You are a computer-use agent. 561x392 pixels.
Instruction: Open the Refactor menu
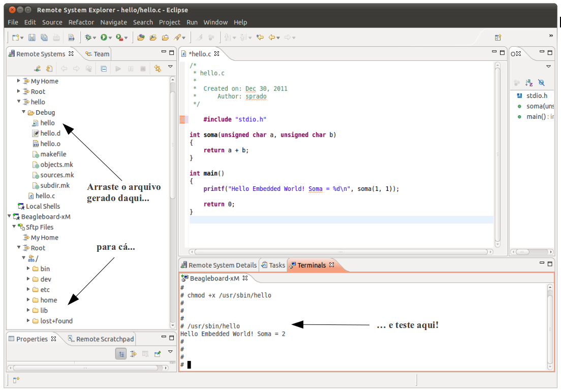click(81, 22)
